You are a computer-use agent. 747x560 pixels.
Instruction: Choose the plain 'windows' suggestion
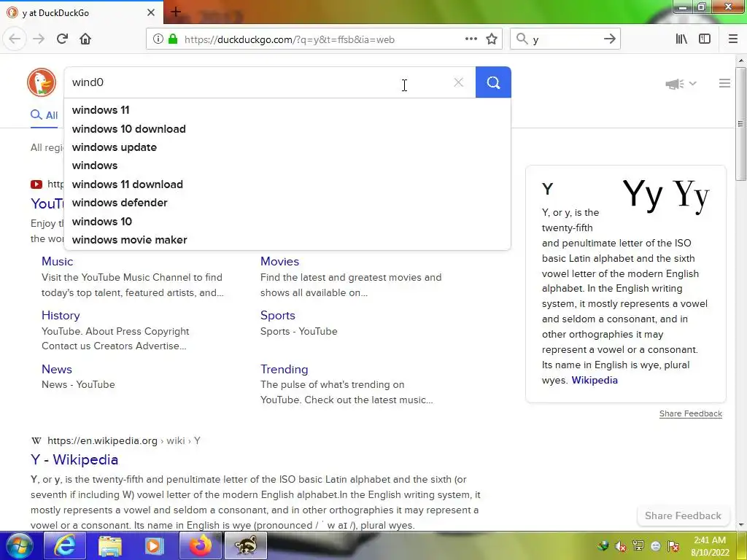point(287,166)
